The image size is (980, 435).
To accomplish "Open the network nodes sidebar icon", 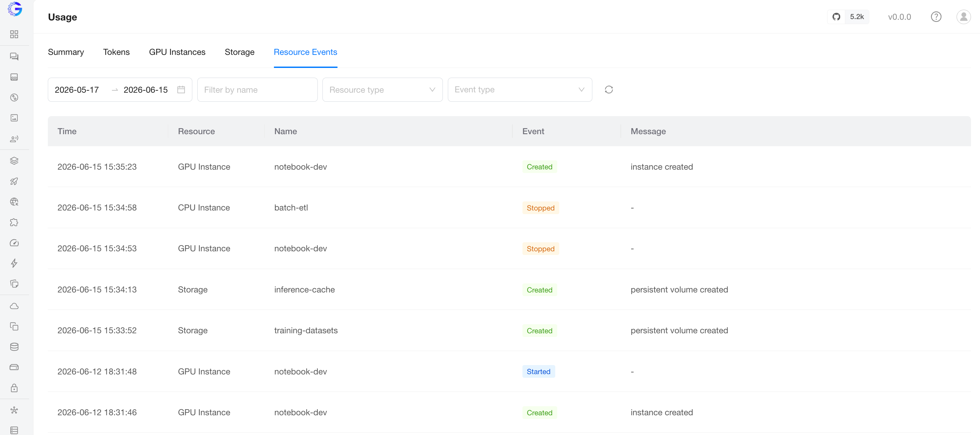I will [x=14, y=410].
